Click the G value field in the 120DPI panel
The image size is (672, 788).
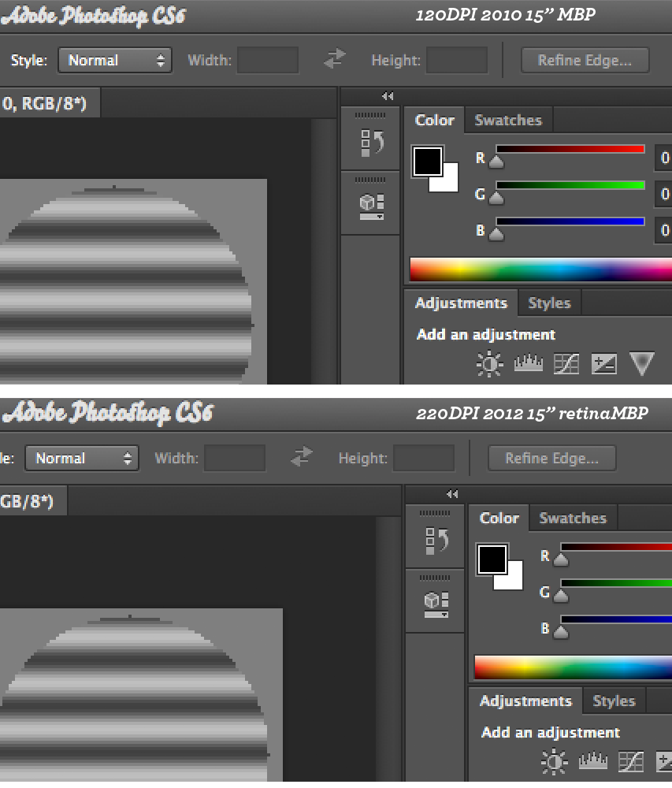pyautogui.click(x=663, y=194)
